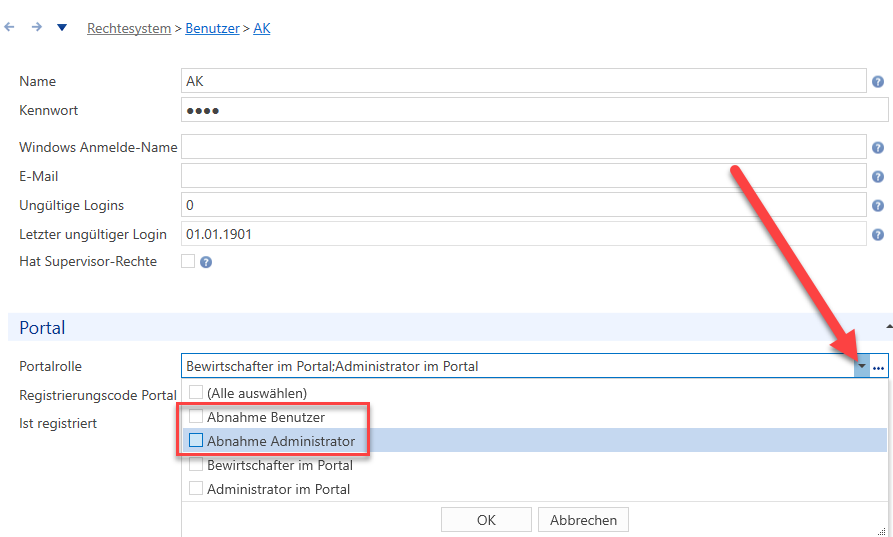
Task: Confirm the role selection with OK
Action: pyautogui.click(x=486, y=520)
